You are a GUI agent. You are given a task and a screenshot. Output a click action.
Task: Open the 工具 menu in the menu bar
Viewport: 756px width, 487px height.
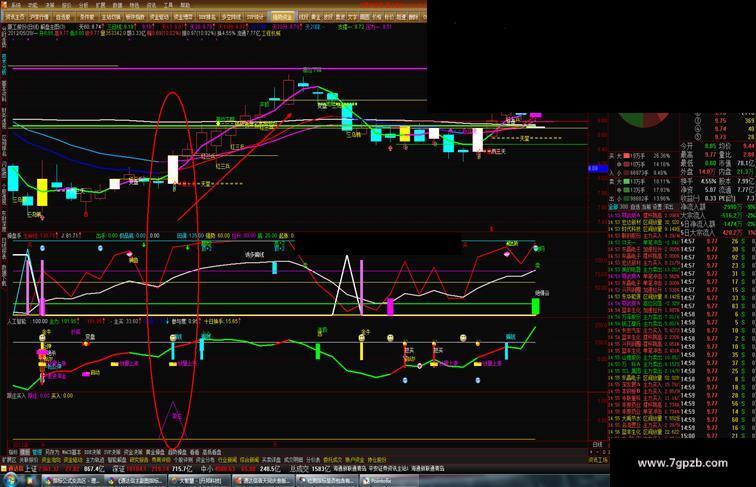pos(168,5)
